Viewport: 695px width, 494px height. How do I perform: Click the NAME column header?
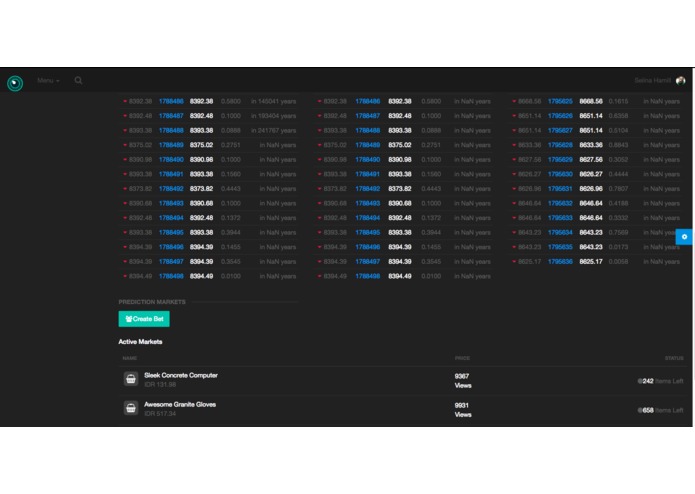point(130,358)
